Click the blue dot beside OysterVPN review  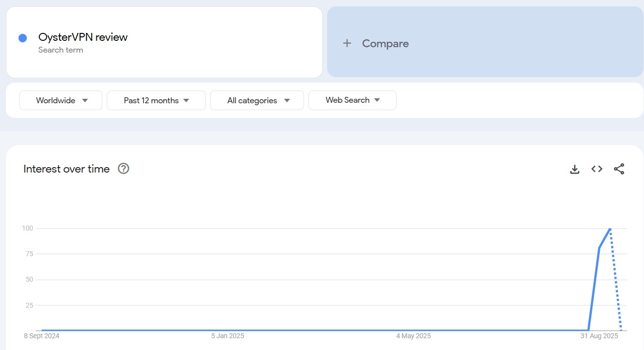(x=23, y=38)
